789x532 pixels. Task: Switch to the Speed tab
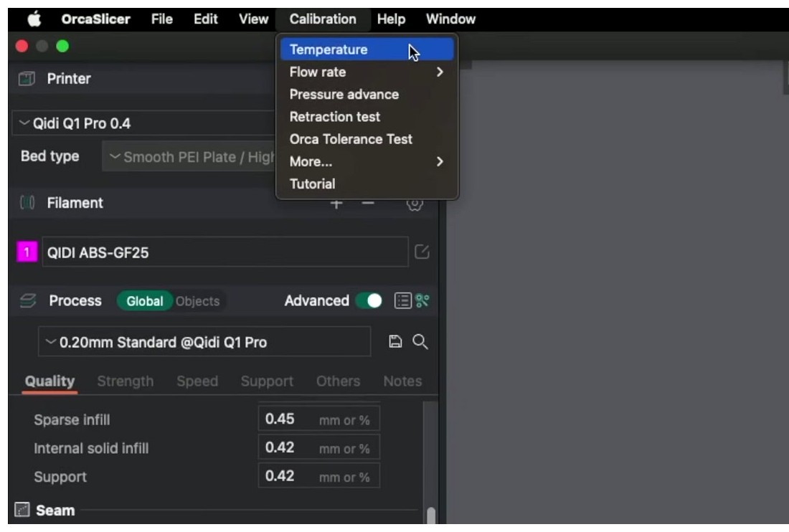point(197,381)
